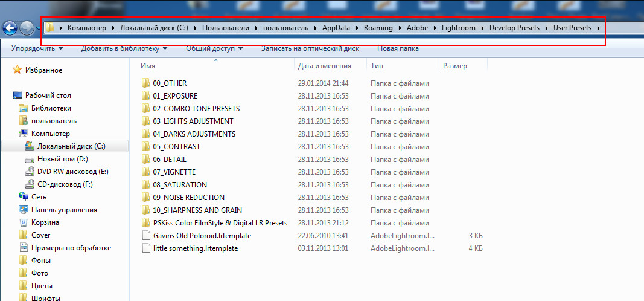Sort by the Размер column header

(x=454, y=66)
